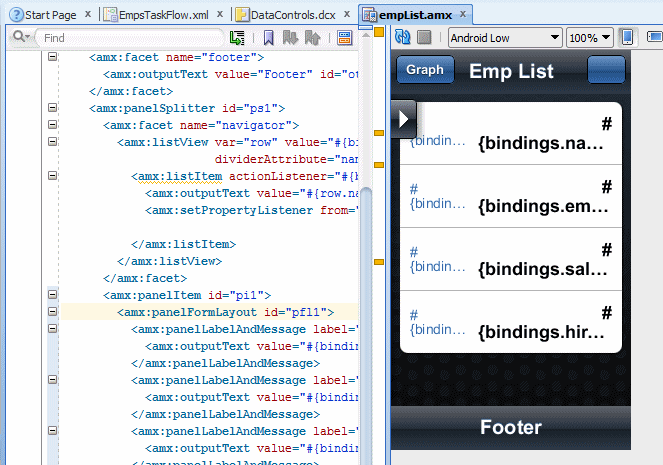Click the amx:panelFormLayout id="pfl1" line

[x=209, y=312]
